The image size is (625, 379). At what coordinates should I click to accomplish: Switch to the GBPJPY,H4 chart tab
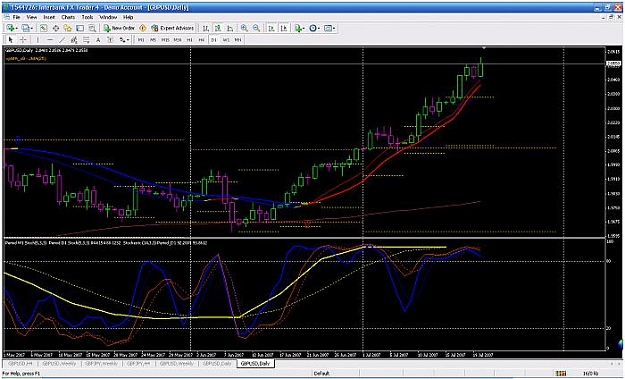[139, 363]
